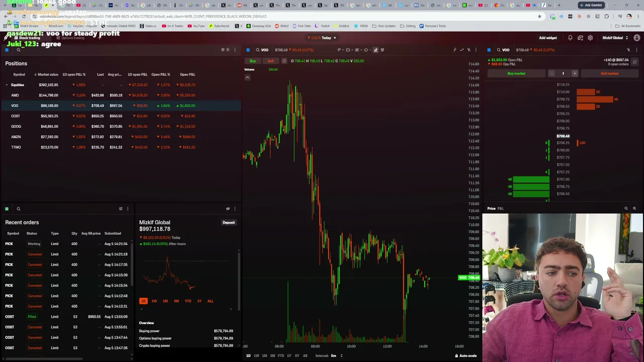This screenshot has width=644, height=362.
Task: Click the cancel-orders icon in the ladder header
Action: 634,62
